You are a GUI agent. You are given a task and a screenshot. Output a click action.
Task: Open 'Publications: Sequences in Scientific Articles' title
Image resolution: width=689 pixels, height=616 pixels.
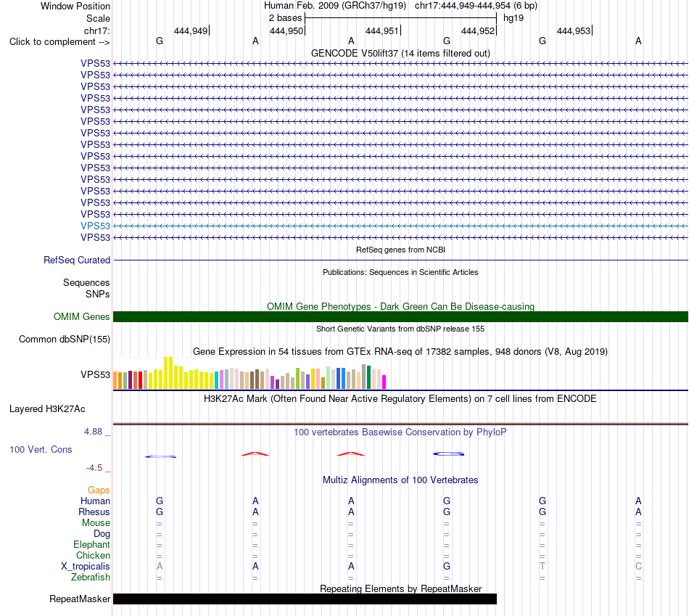(400, 272)
